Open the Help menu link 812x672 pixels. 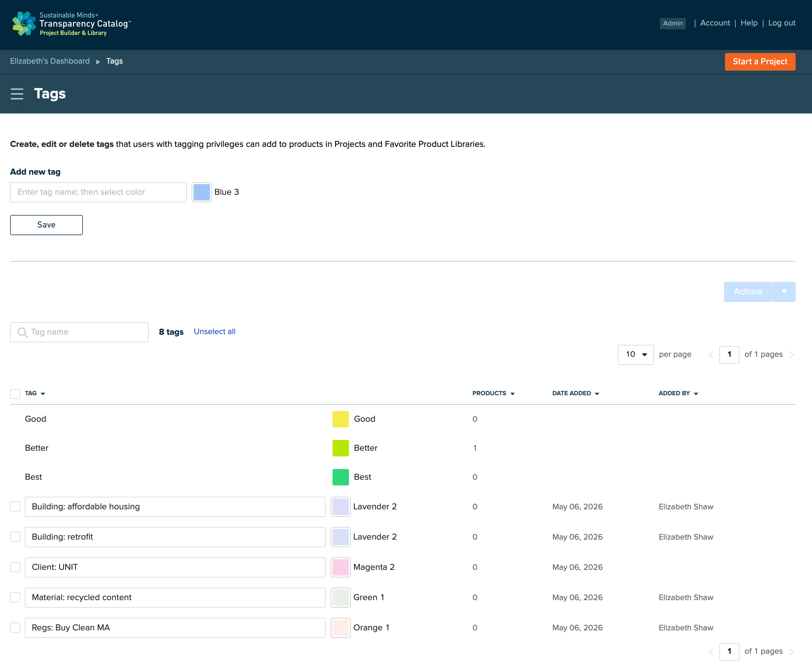[x=749, y=23]
